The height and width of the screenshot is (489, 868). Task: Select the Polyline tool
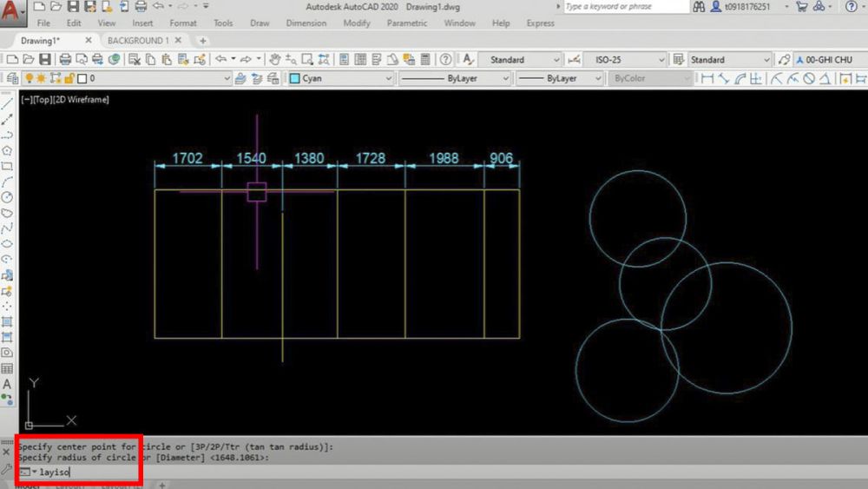point(7,135)
